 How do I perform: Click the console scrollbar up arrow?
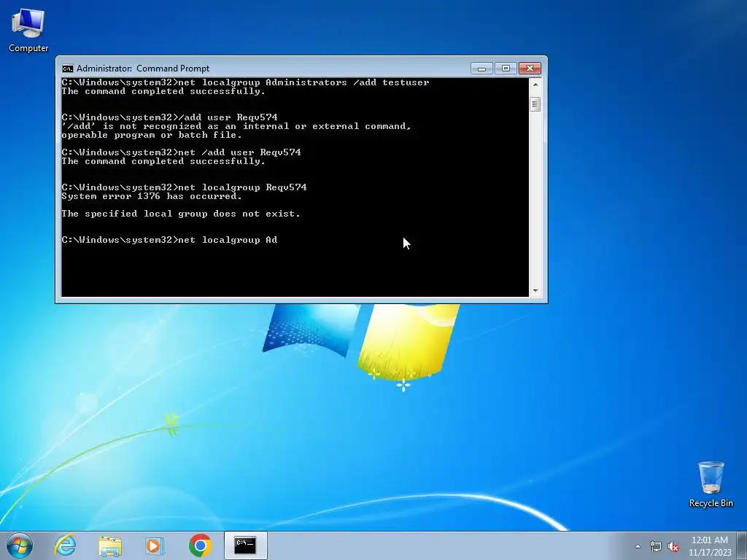click(x=535, y=85)
